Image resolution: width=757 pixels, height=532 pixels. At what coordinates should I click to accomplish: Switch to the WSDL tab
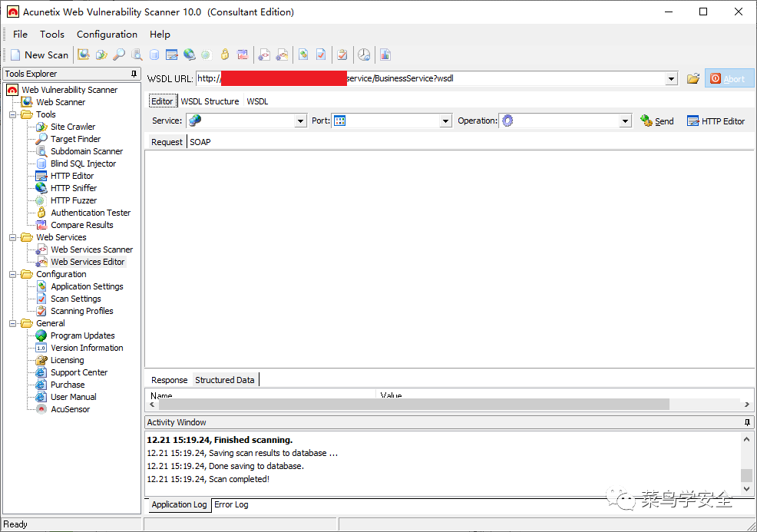point(257,101)
